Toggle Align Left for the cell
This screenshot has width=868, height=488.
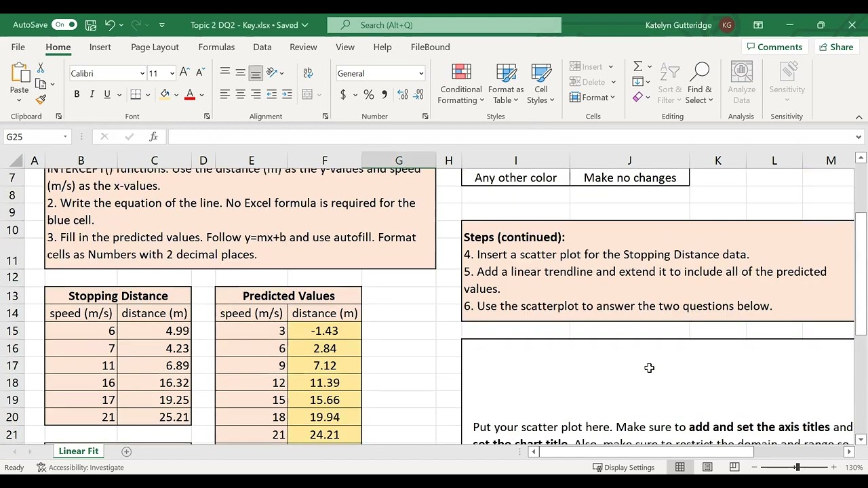(x=224, y=95)
